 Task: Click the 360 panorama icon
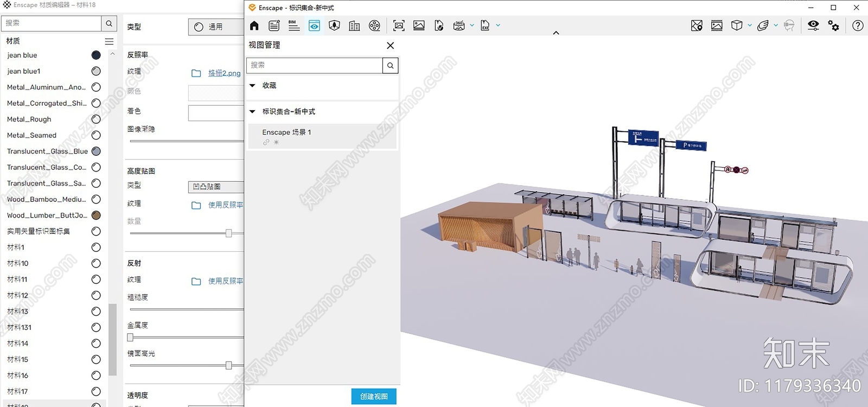tap(459, 26)
